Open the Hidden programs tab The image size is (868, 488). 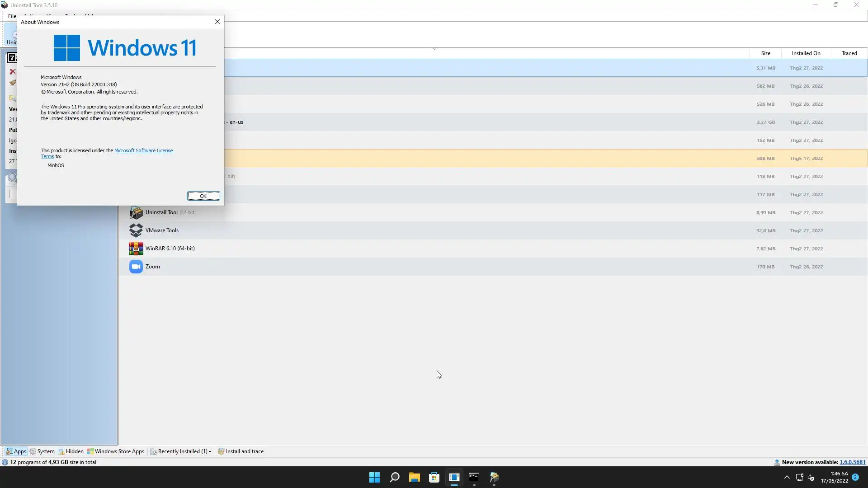(71, 451)
